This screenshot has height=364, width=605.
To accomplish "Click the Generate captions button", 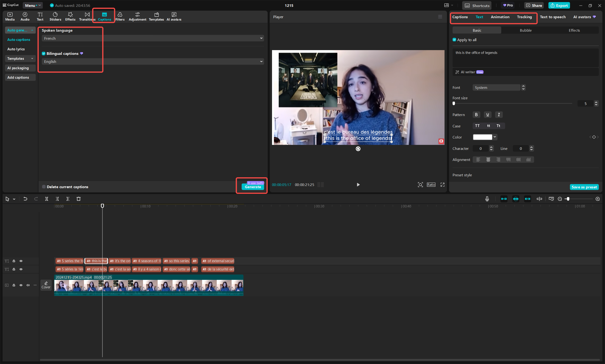I will [253, 187].
